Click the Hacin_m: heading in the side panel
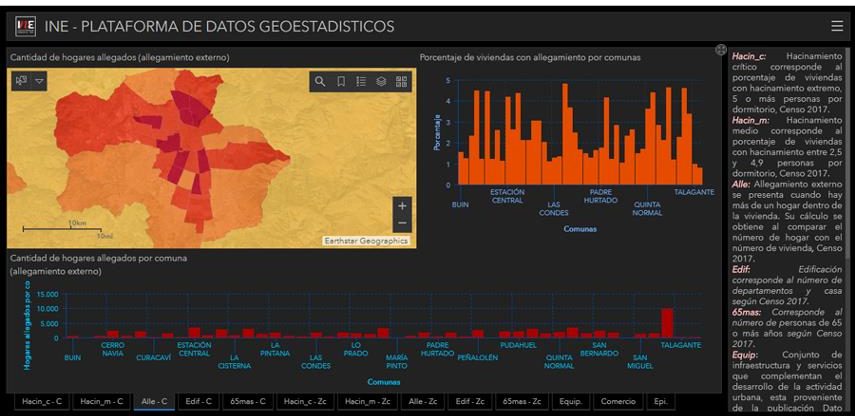The height and width of the screenshot is (416, 855). (x=750, y=120)
